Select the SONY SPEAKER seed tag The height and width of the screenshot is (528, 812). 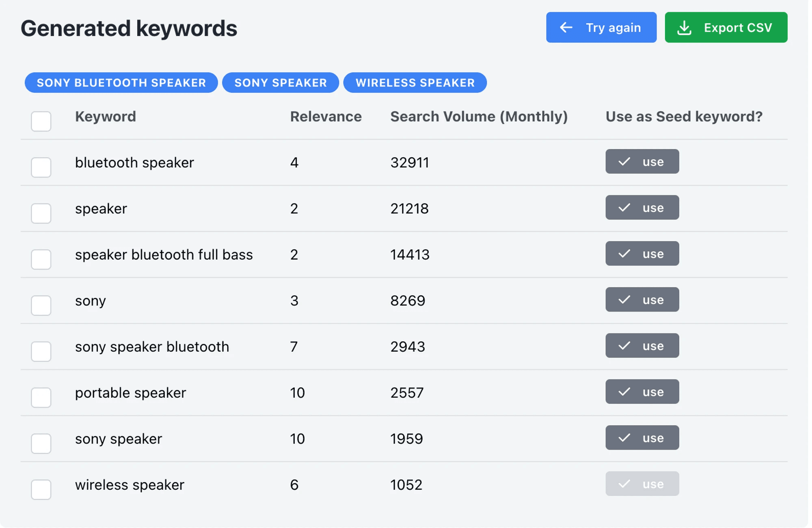281,83
